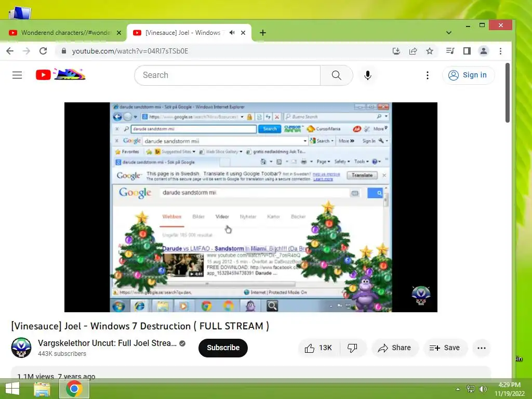Open the YouTube hamburger guide menu

(17, 75)
